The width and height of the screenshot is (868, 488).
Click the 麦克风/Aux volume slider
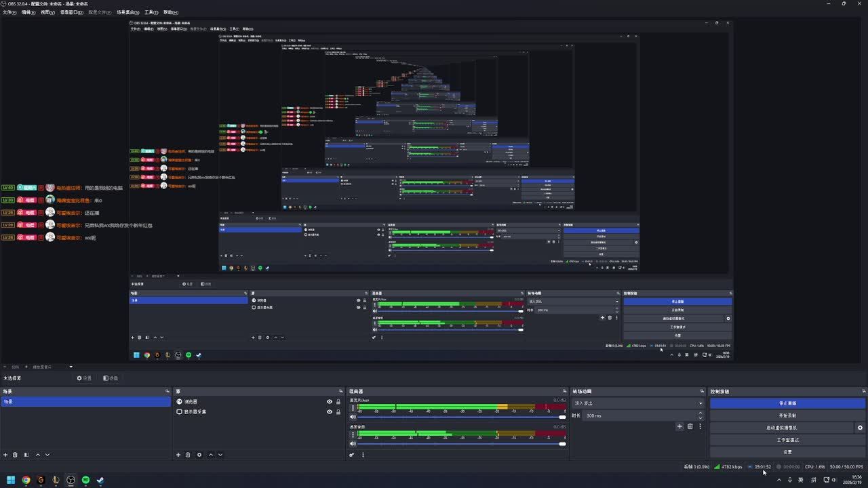pos(461,417)
